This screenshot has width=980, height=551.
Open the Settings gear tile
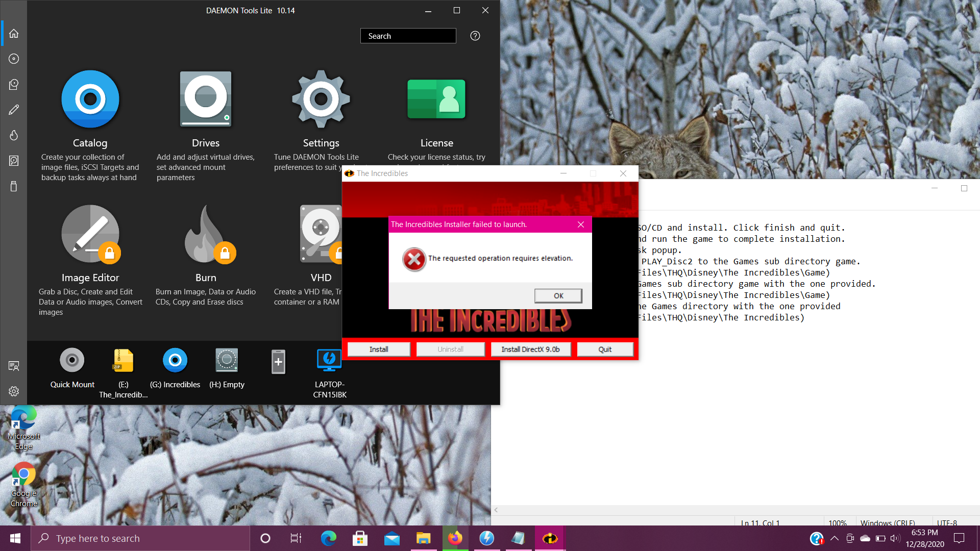tap(321, 120)
